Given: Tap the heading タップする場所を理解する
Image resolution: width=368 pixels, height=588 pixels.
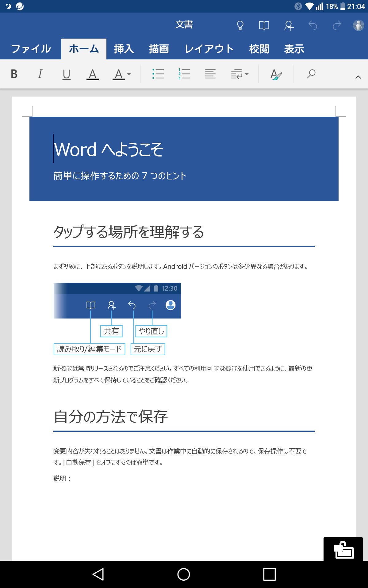Looking at the screenshot, I should tap(128, 232).
